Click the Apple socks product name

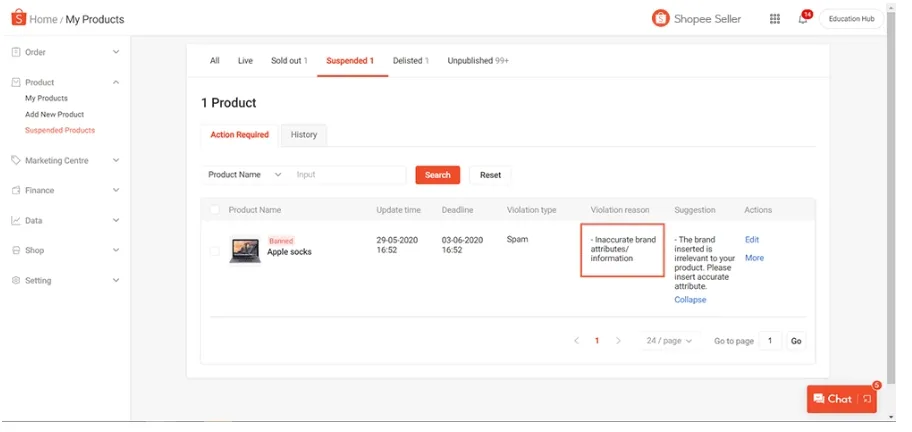[289, 252]
